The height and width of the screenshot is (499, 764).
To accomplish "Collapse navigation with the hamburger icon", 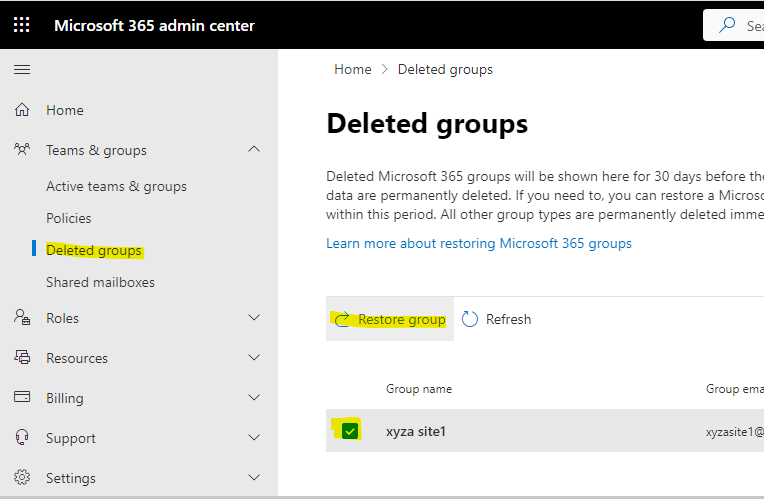I will point(22,70).
